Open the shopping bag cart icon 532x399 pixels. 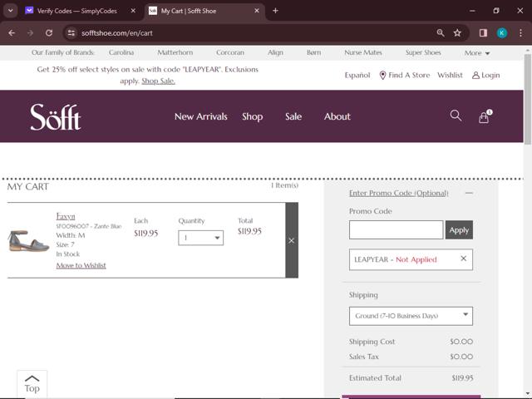485,116
